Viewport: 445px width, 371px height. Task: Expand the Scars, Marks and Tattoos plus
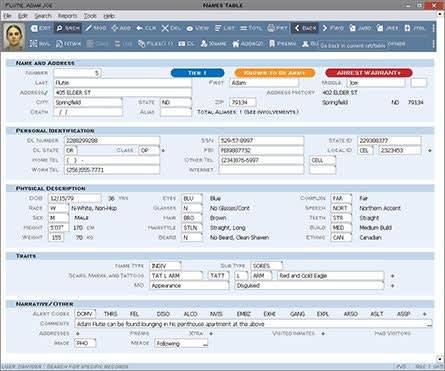pos(393,276)
